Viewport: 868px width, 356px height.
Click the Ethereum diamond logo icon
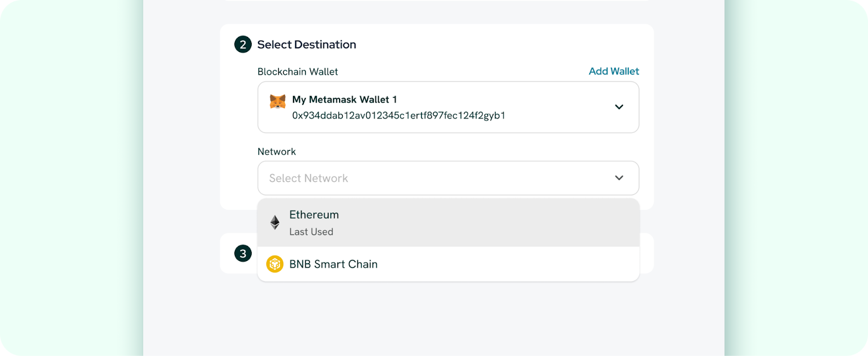click(275, 223)
